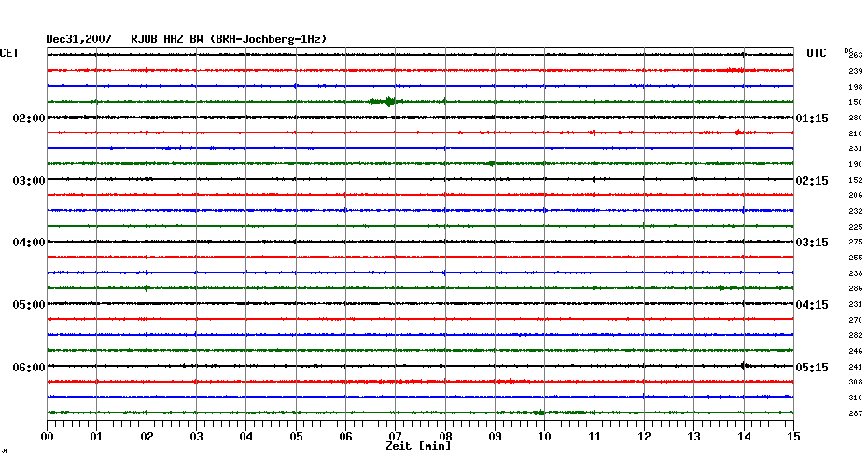This screenshot has height=461, width=868.
Task: Select the 06:00 CET time label
Action: pos(29,368)
